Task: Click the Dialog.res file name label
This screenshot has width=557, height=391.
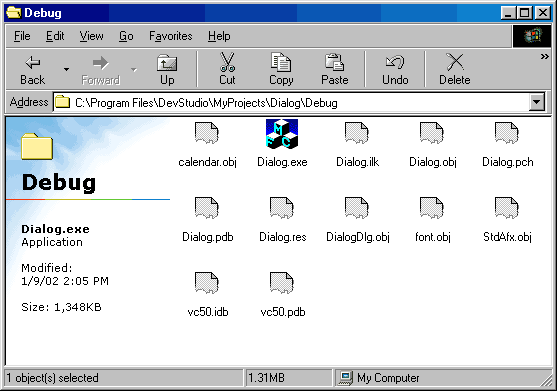Action: (x=282, y=237)
